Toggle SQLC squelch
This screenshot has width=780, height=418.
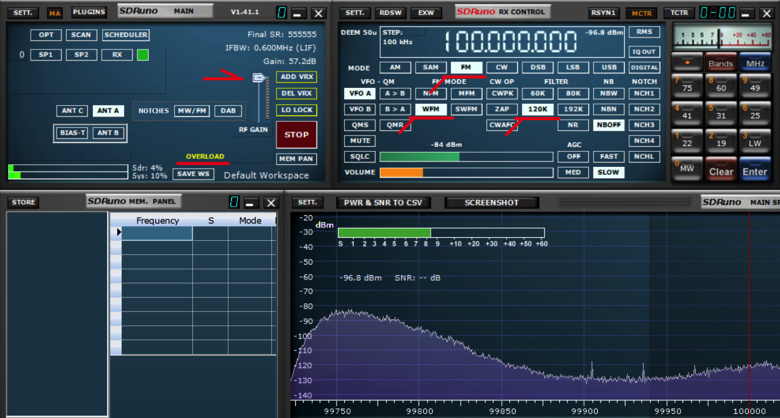(360, 157)
